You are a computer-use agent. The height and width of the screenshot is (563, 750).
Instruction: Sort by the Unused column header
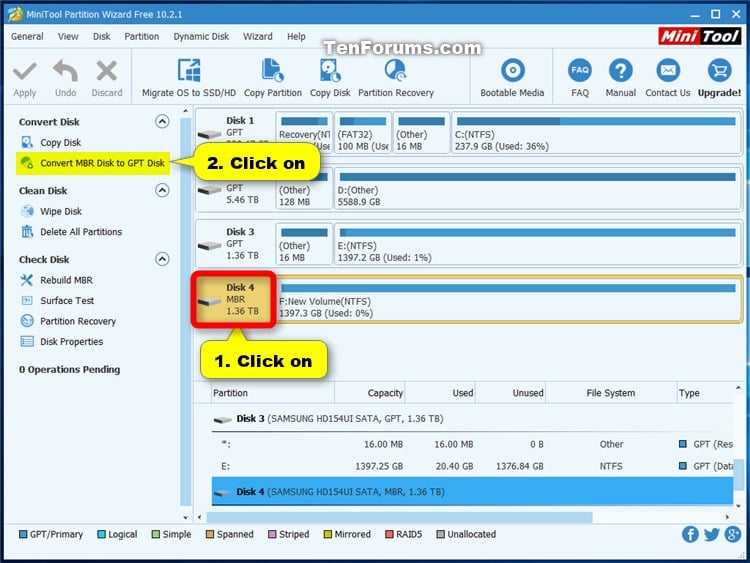510,393
